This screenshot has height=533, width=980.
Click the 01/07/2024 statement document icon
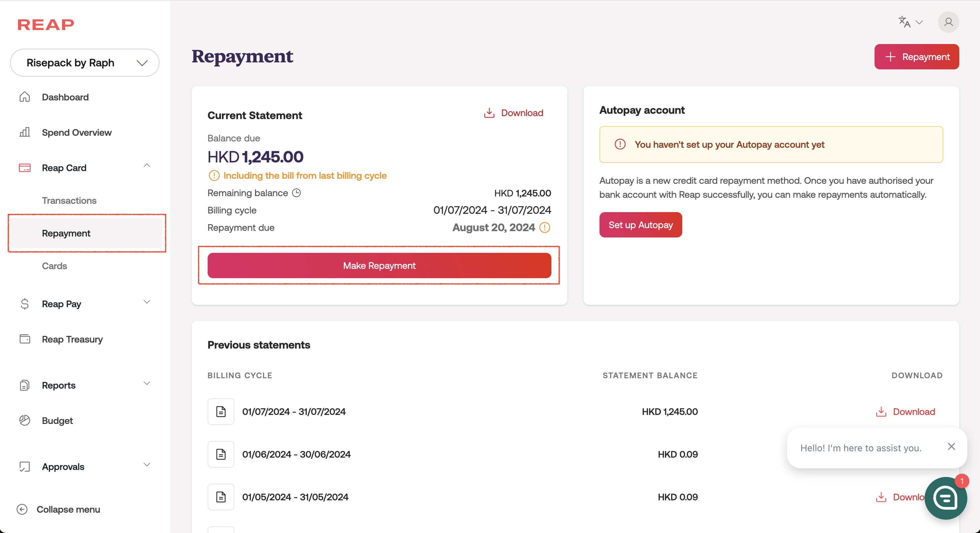pos(221,412)
